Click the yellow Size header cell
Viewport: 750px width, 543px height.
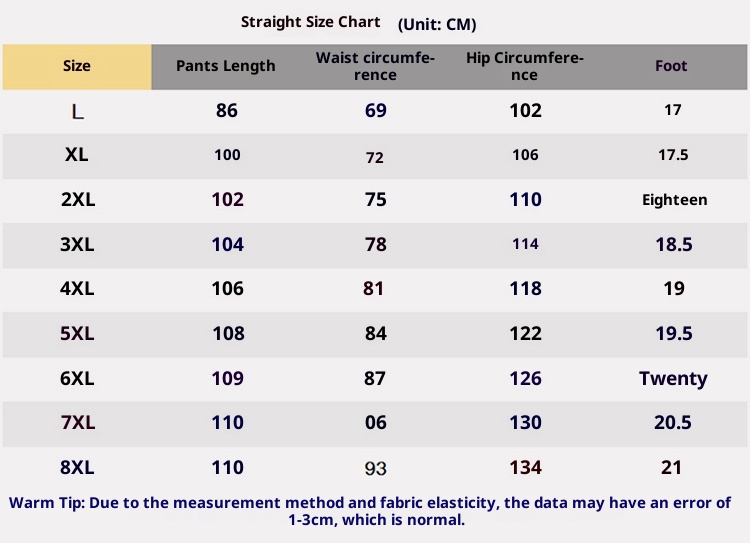point(77,66)
